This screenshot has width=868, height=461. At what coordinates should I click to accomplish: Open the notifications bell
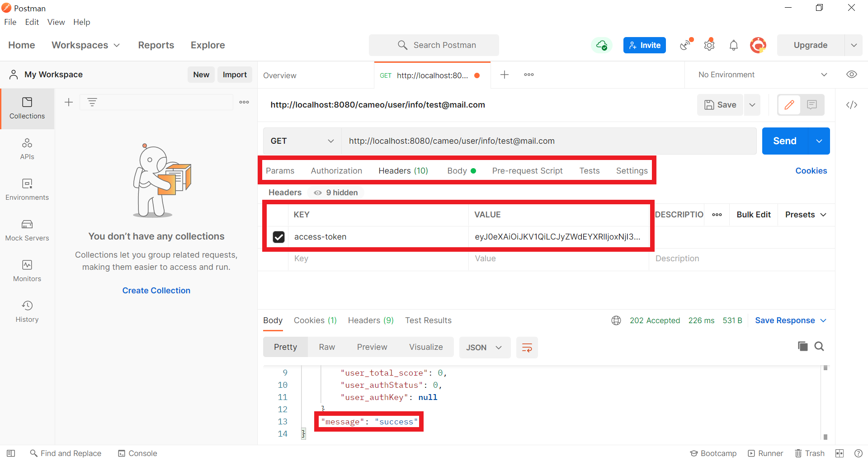[x=734, y=45]
